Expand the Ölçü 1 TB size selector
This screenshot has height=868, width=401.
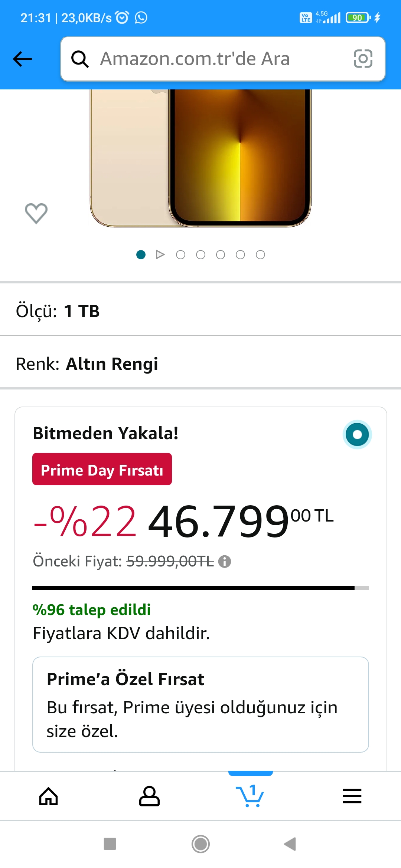click(x=200, y=311)
